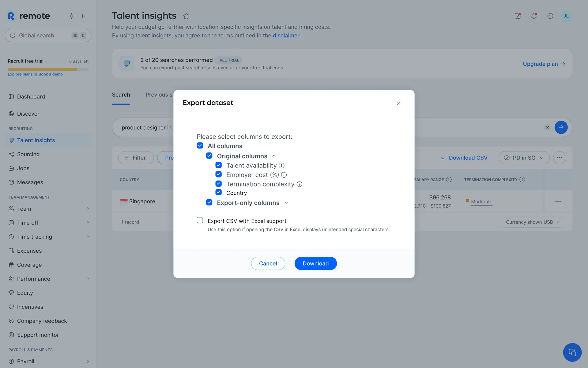Uncheck the Employer cost (%) checkbox
588x368 pixels.
pyautogui.click(x=219, y=174)
